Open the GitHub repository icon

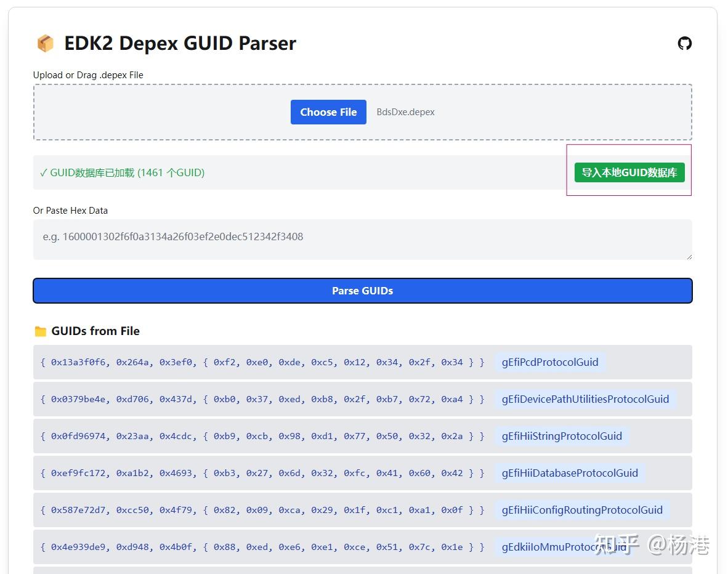[x=684, y=44]
